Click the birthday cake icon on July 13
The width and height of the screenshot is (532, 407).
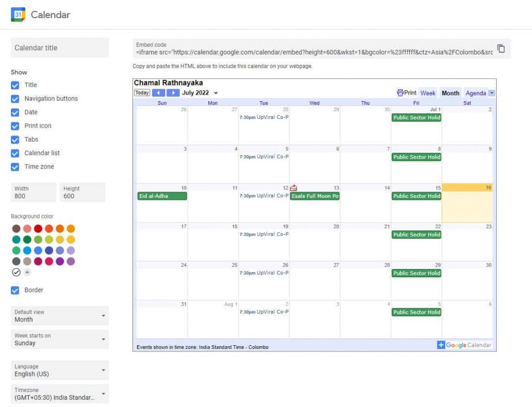294,188
